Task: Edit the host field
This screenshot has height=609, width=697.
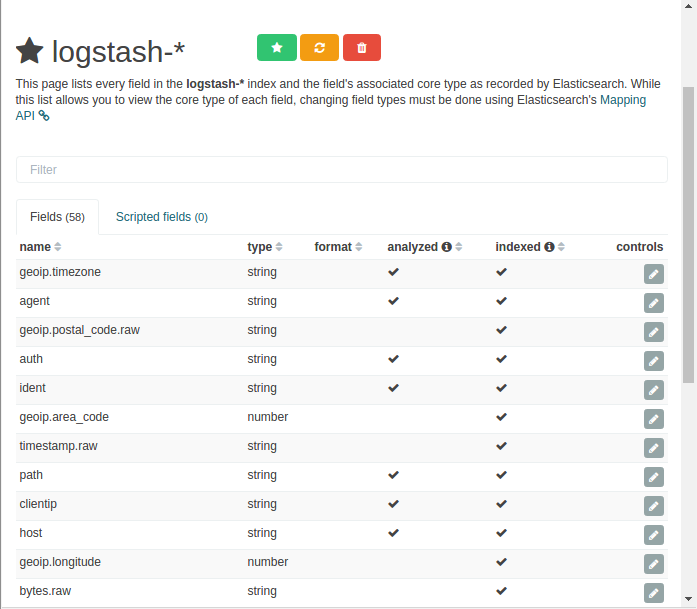Action: [653, 535]
